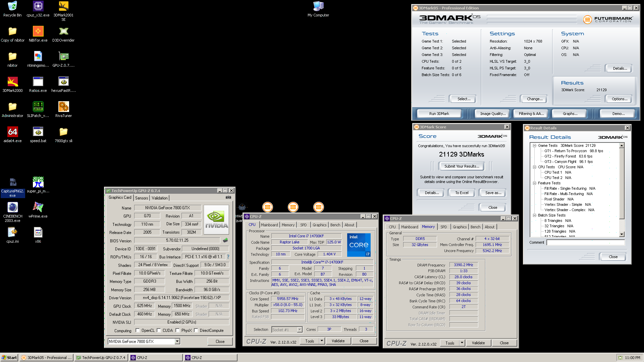644x362 pixels.
Task: Launch CINEBENCH 2003.exe desktop icon
Action: coord(12,213)
